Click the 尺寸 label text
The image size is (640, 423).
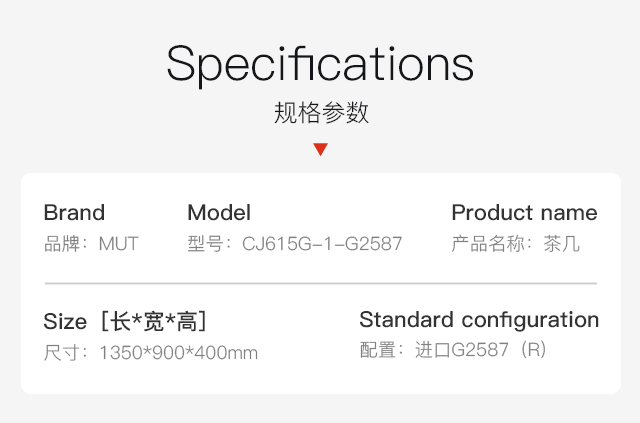click(x=62, y=353)
